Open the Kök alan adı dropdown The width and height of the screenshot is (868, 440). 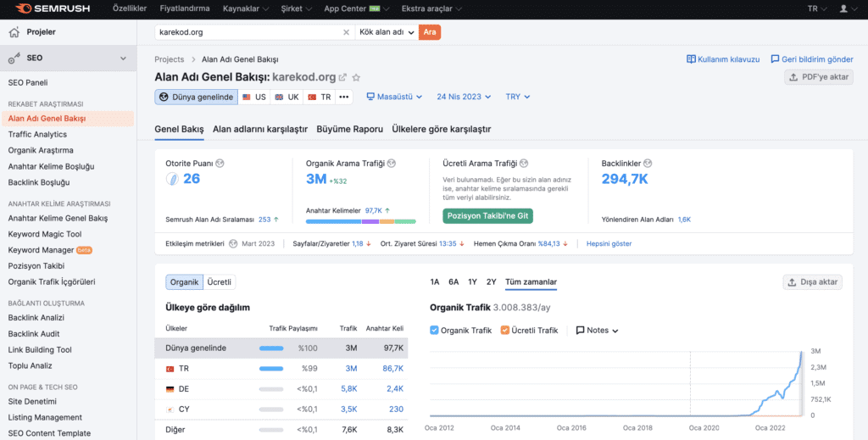[387, 32]
